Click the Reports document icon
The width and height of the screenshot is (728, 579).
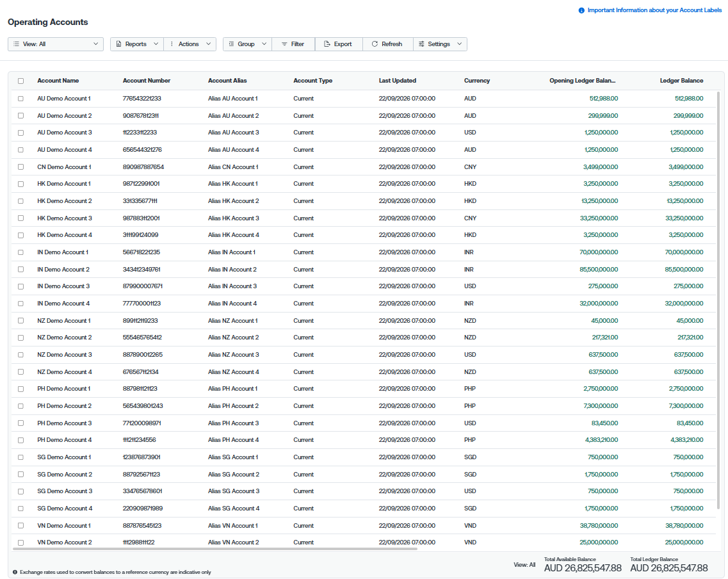click(x=119, y=44)
